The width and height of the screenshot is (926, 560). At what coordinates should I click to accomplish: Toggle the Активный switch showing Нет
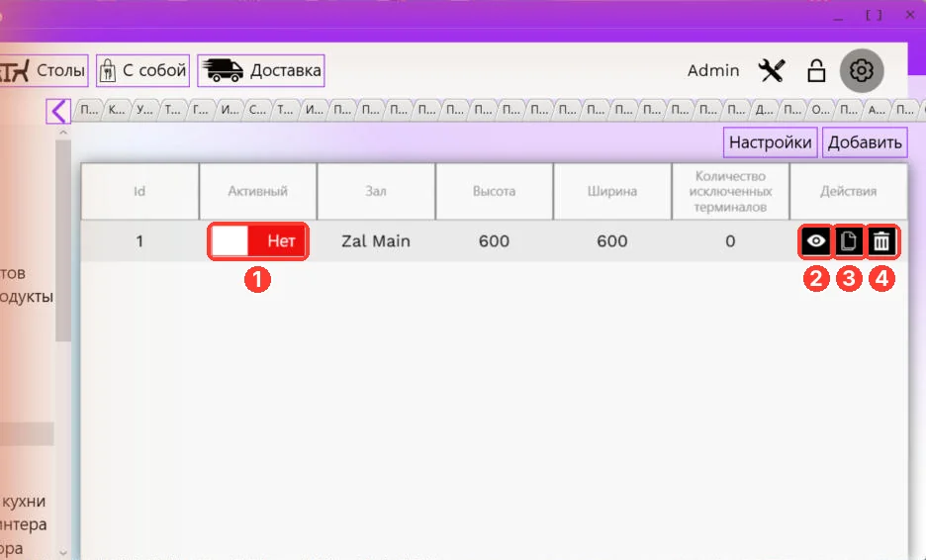(x=258, y=241)
